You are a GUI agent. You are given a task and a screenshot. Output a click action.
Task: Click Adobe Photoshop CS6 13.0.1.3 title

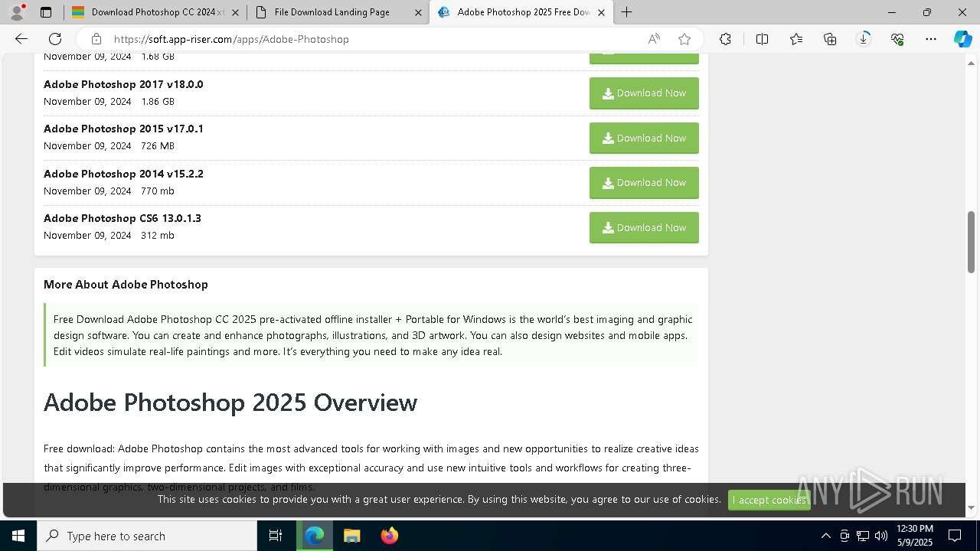[x=122, y=218]
